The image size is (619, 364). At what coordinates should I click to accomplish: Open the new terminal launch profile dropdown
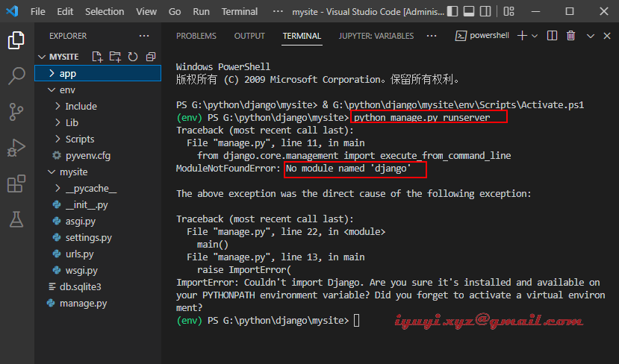pyautogui.click(x=535, y=36)
